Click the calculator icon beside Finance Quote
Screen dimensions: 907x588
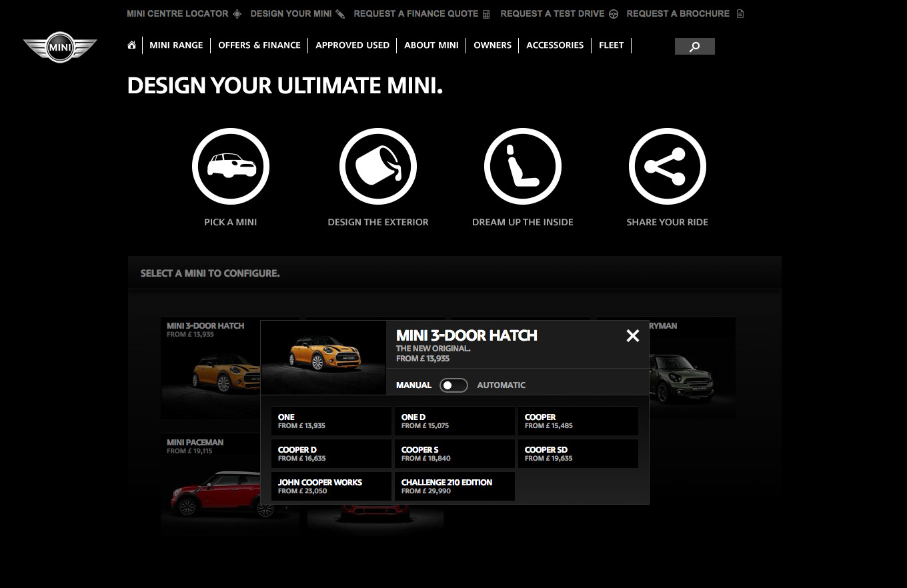tap(486, 14)
